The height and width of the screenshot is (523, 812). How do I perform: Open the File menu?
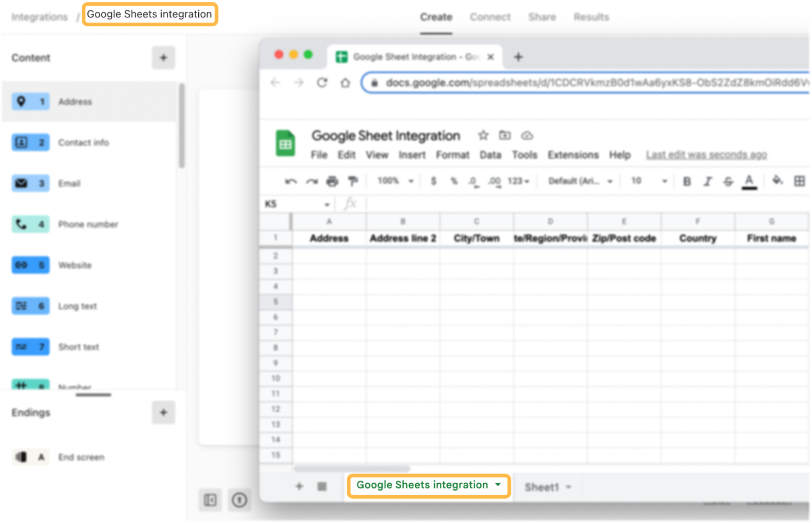(319, 155)
